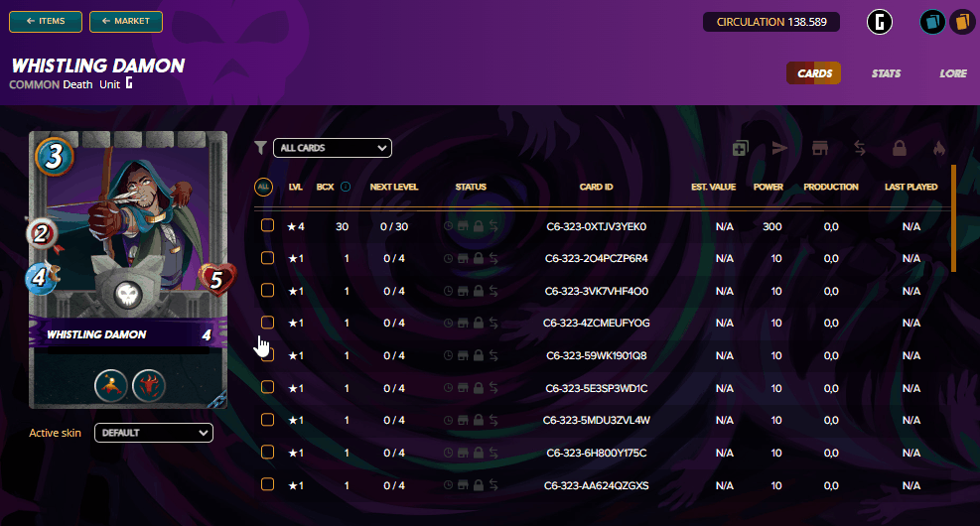The width and height of the screenshot is (980, 526).
Task: Click first ability icon on Whistling Damon card
Action: tap(111, 385)
